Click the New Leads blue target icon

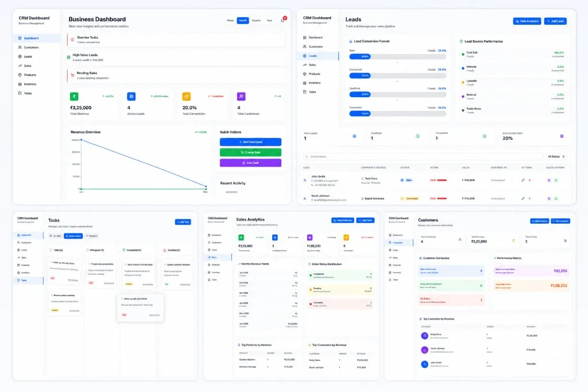[x=354, y=136]
